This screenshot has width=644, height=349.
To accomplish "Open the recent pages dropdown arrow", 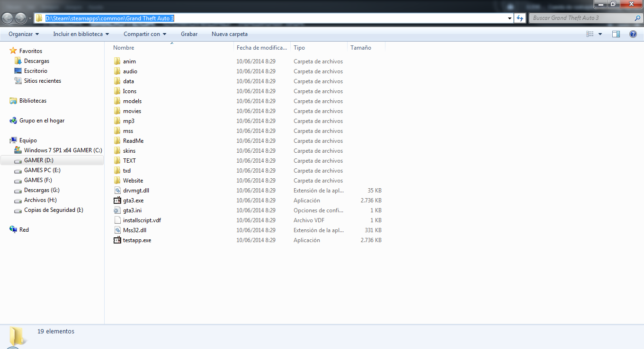I will (30, 18).
